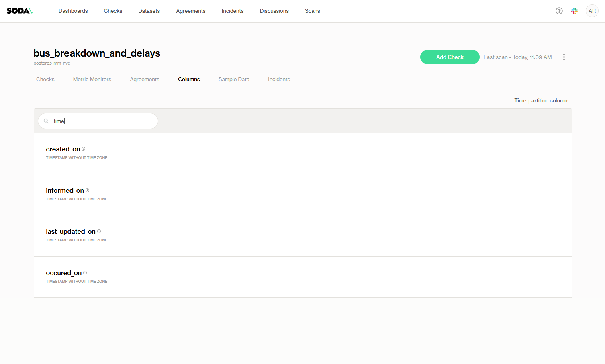Click the search magnifier icon

pyautogui.click(x=46, y=121)
